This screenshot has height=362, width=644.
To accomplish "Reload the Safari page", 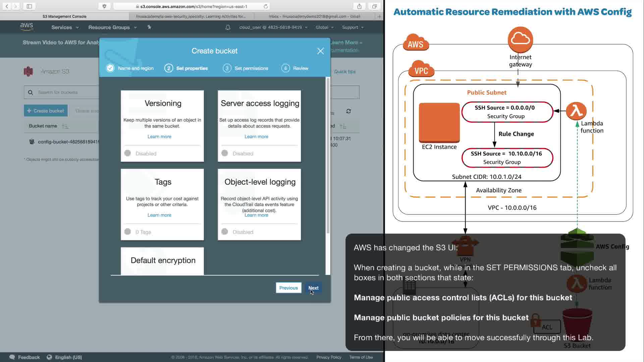I will [266, 6].
